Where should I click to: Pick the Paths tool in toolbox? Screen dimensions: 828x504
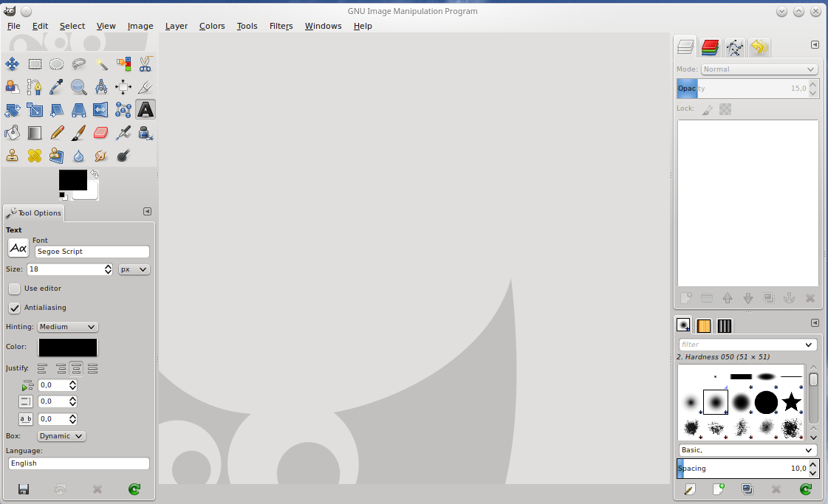pyautogui.click(x=35, y=87)
